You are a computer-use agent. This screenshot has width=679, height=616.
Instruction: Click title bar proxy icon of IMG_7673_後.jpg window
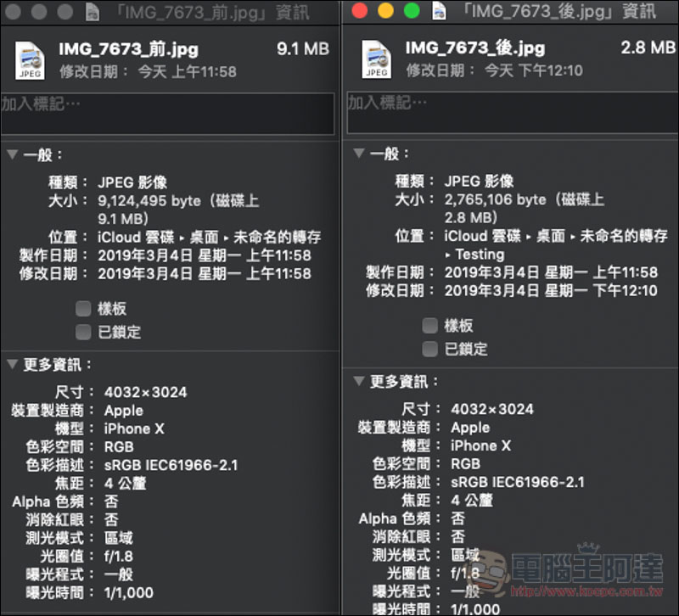tap(439, 11)
